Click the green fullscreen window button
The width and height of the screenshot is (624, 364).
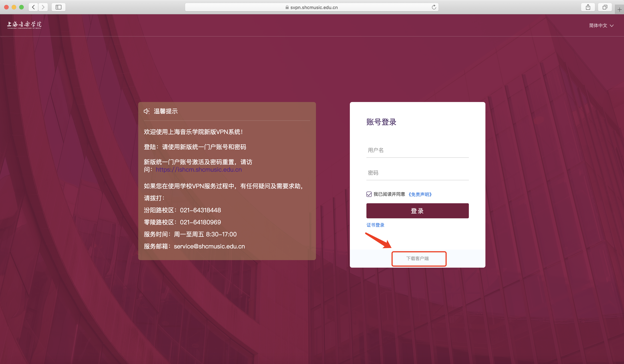tap(21, 7)
